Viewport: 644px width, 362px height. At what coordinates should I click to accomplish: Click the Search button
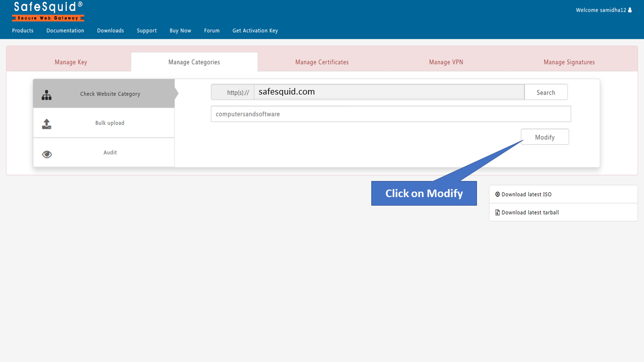pyautogui.click(x=546, y=93)
